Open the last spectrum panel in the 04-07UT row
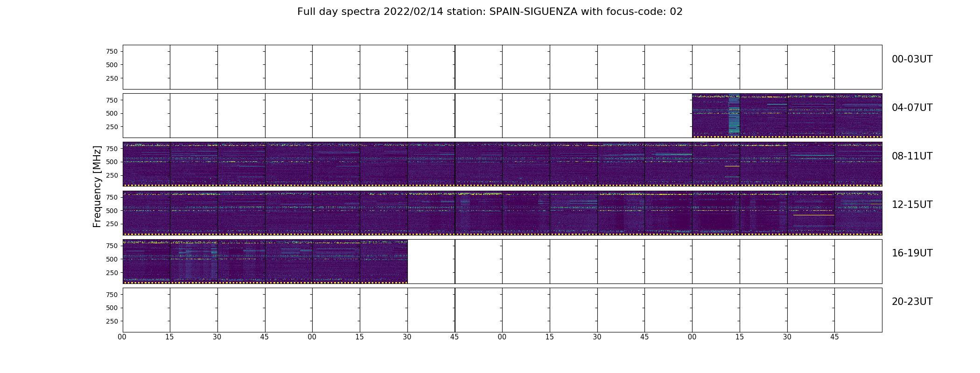 [858, 116]
